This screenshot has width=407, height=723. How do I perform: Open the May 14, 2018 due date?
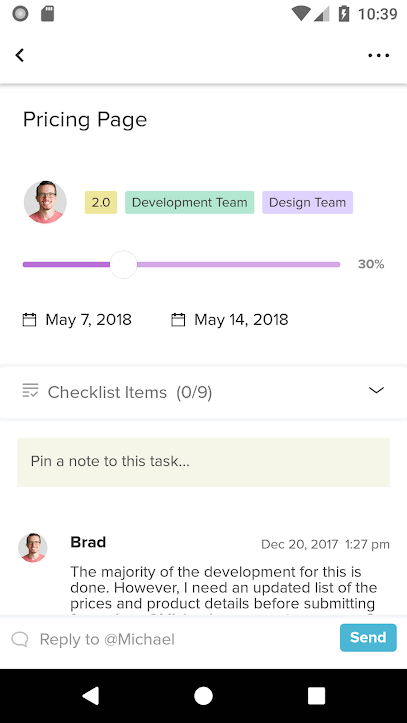(241, 320)
